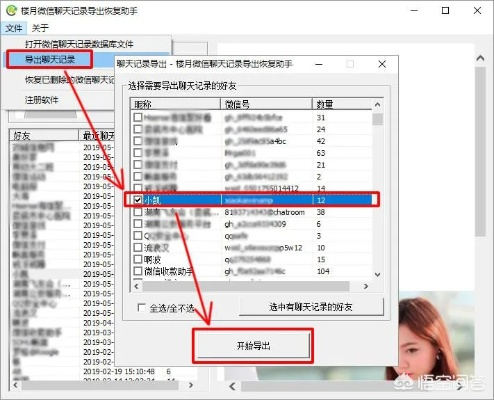Viewport: 494px width, 400px height.
Task: Click up arrow of main window right scrollbar
Action: pyautogui.click(x=480, y=58)
